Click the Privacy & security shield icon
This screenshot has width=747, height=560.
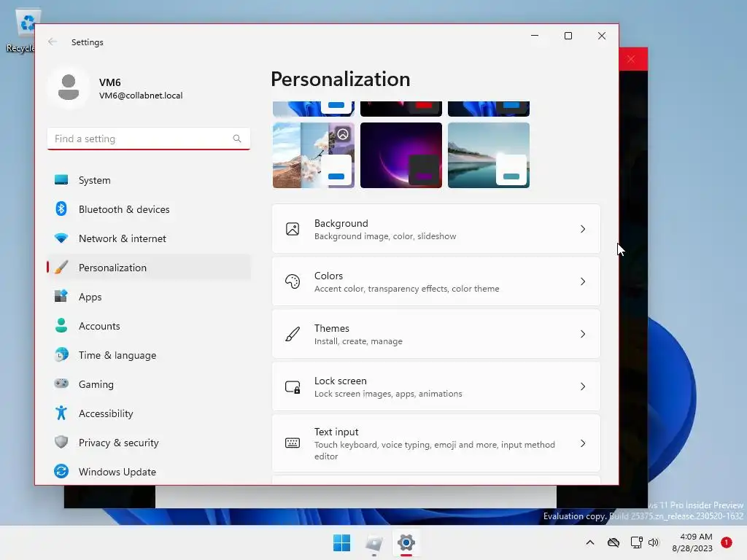(x=61, y=442)
